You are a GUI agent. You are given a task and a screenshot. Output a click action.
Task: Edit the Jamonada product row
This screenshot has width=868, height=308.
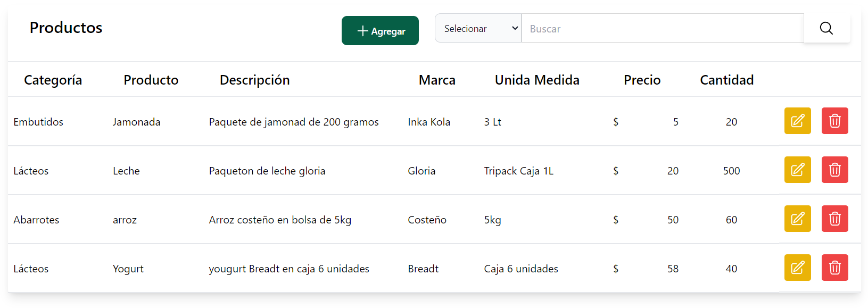(797, 121)
